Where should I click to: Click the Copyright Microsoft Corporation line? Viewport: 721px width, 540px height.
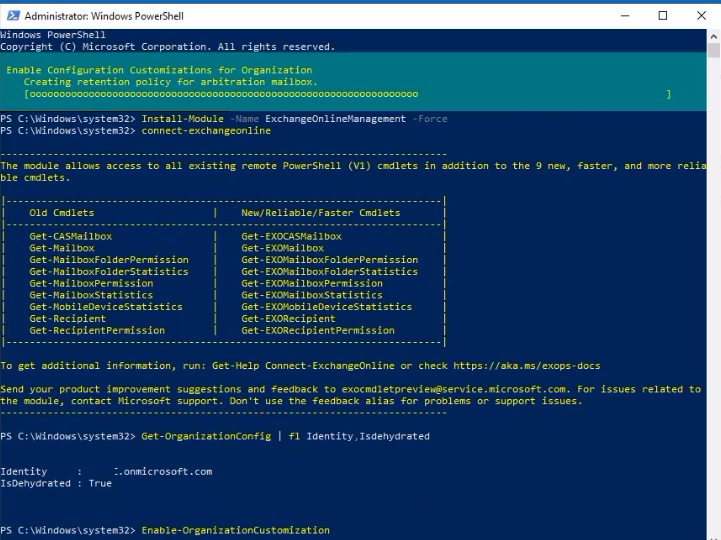tap(167, 47)
